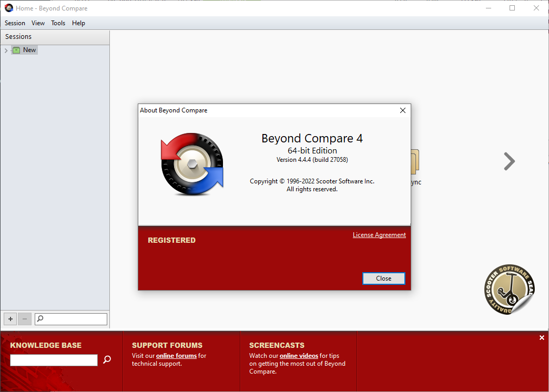Screen dimensions: 549x392
Task: Click the Folder Sync icon behind dialog
Action: (x=415, y=162)
